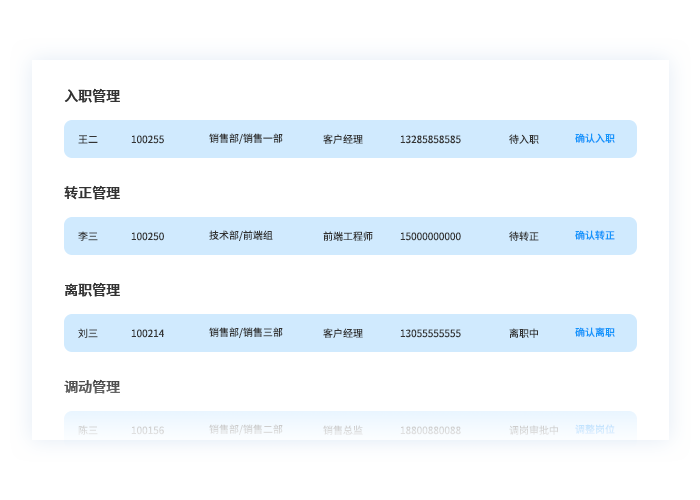
Task: Click the 前端工程师 position cell
Action: click(347, 236)
